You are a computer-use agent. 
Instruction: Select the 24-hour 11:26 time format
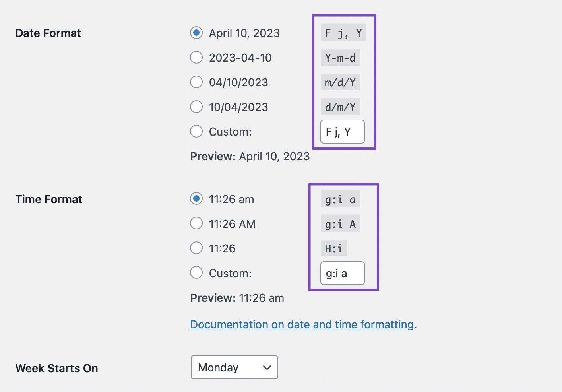[196, 248]
